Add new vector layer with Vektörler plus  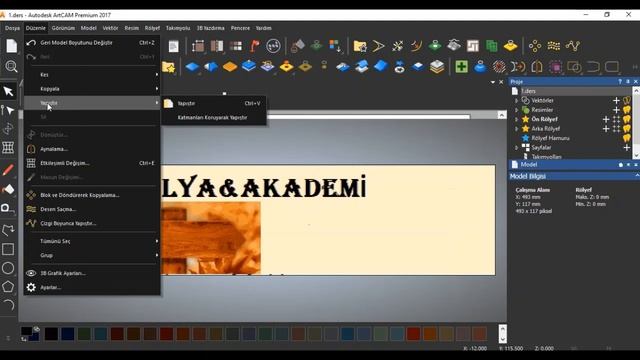pyautogui.click(x=616, y=100)
